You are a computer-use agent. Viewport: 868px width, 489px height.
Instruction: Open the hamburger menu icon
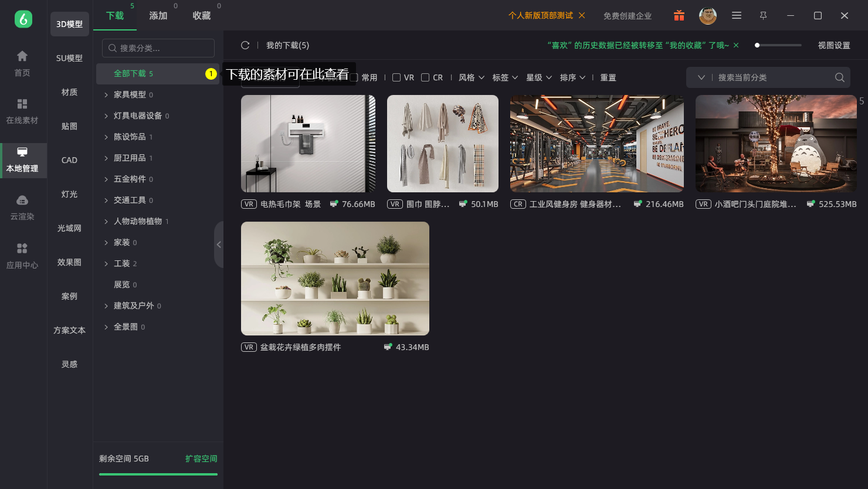[x=737, y=16]
